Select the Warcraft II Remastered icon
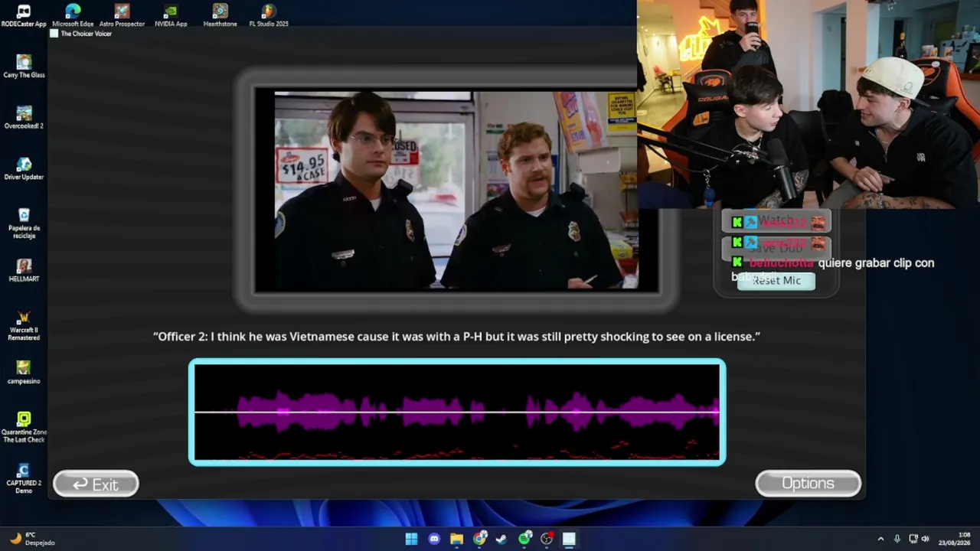The image size is (980, 551). pos(24,325)
